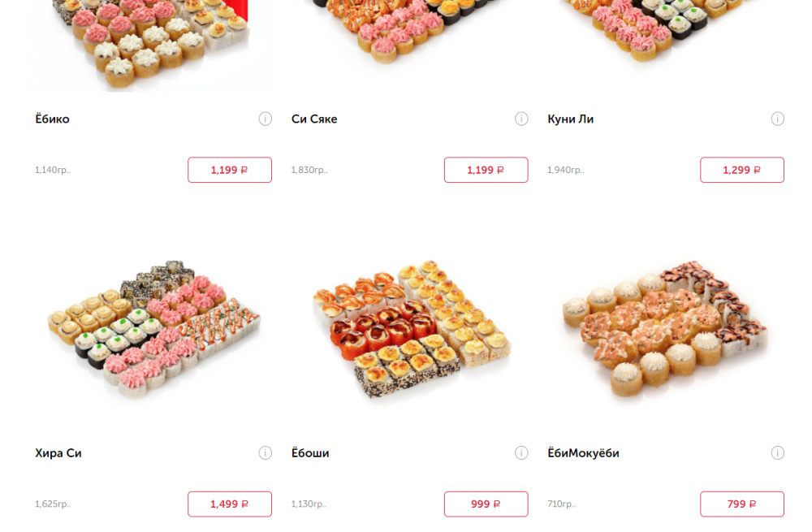812x532 pixels.
Task: Select the Си Сяке product title
Action: coord(314,119)
